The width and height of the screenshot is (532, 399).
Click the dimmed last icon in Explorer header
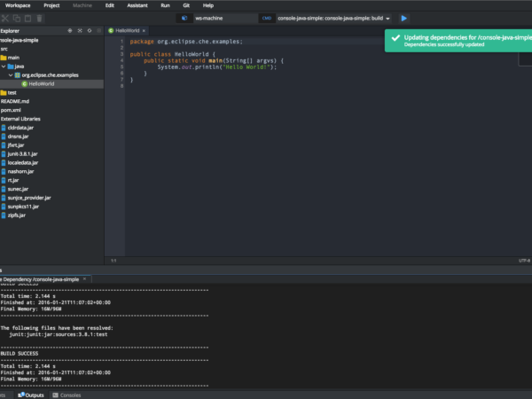click(x=99, y=30)
